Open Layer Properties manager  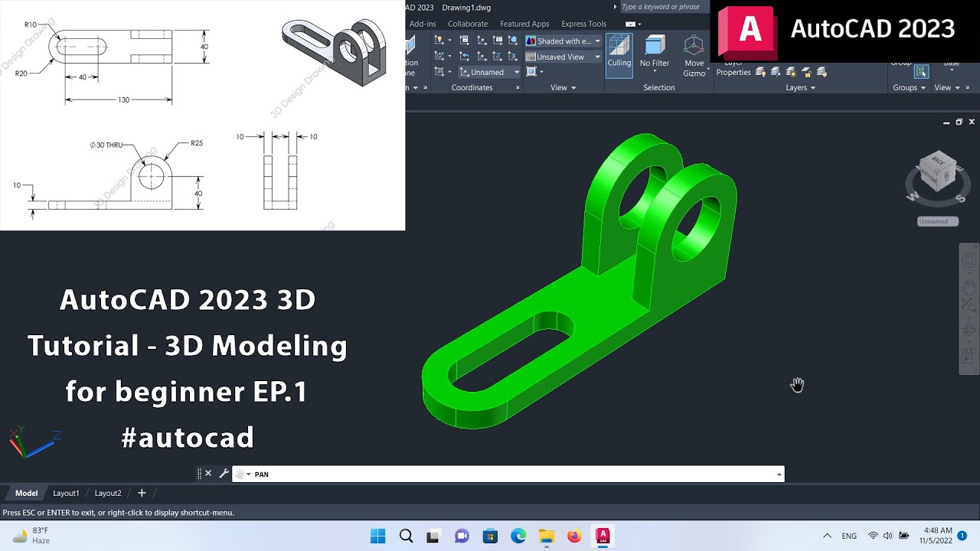[733, 69]
